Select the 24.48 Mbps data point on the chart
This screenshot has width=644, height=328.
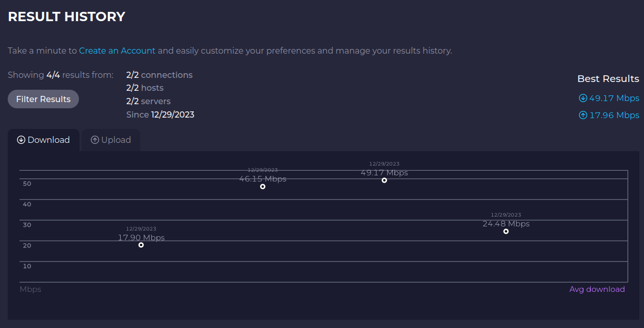(506, 232)
